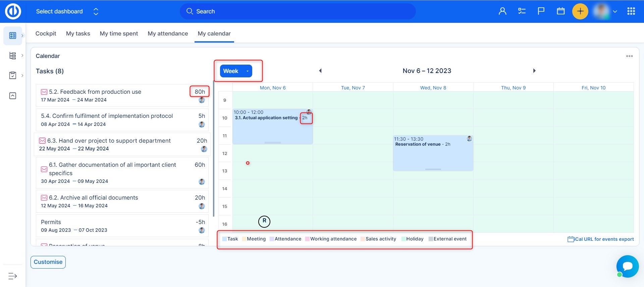Image resolution: width=644 pixels, height=287 pixels.
Task: Open the Week view dropdown
Action: (x=236, y=71)
